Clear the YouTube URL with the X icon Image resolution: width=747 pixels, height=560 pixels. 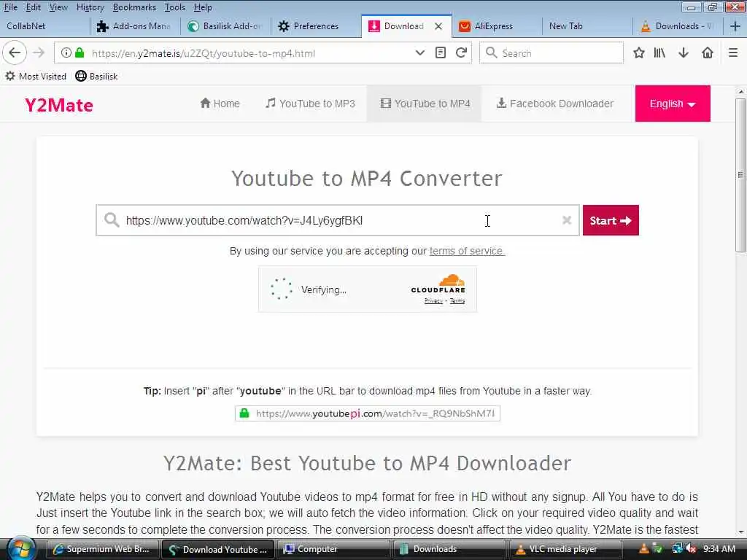click(566, 220)
